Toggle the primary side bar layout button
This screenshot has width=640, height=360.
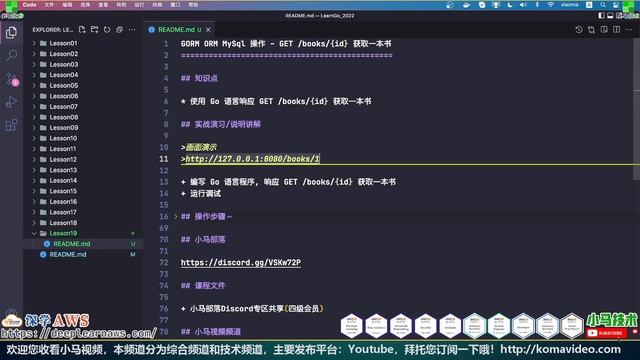click(601, 16)
